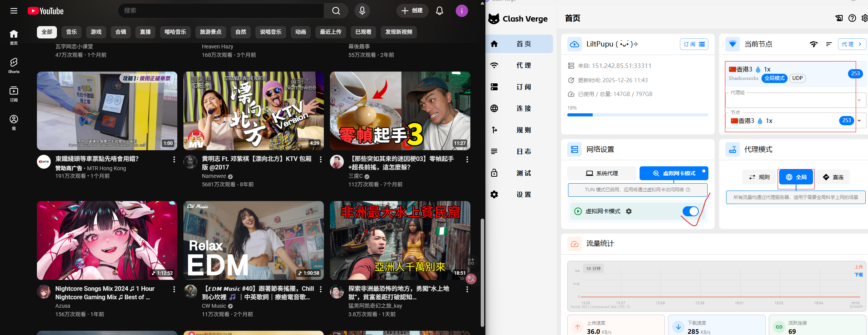Screen dimensions: 868x335
Task: Click the YouTube voice search microphone icon
Action: [x=362, y=11]
